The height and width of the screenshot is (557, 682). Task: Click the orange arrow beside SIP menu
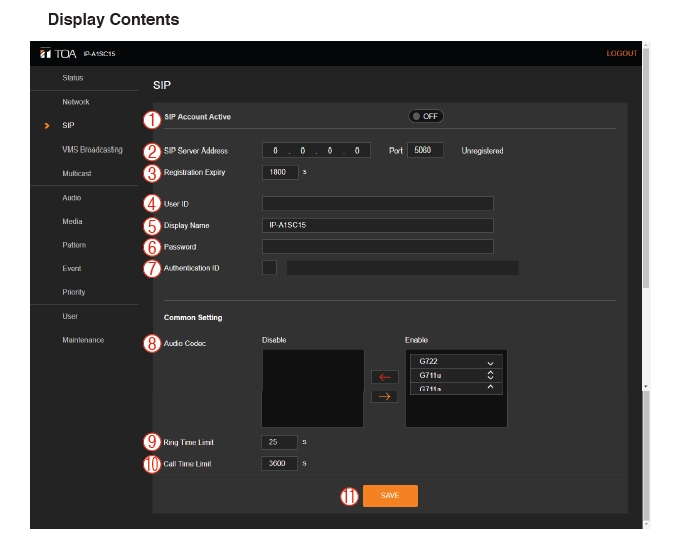coord(46,126)
